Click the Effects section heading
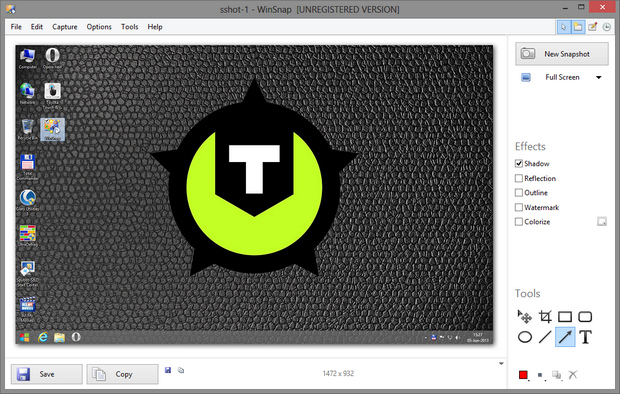This screenshot has width=620, height=394. click(530, 146)
